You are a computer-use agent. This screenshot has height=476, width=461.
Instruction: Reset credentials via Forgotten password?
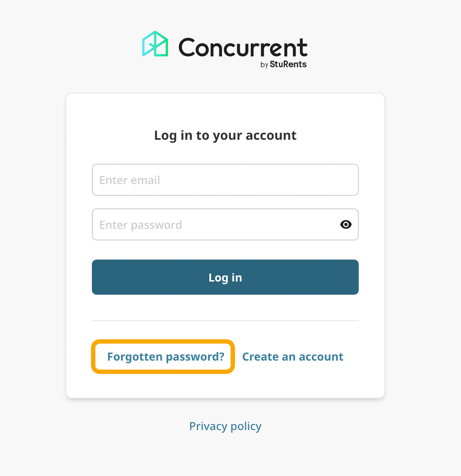click(166, 357)
